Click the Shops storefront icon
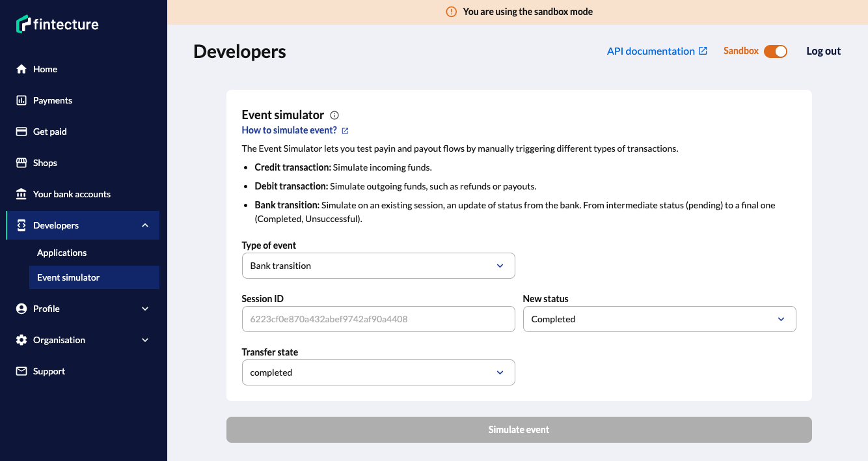This screenshot has width=868, height=461. [x=21, y=163]
